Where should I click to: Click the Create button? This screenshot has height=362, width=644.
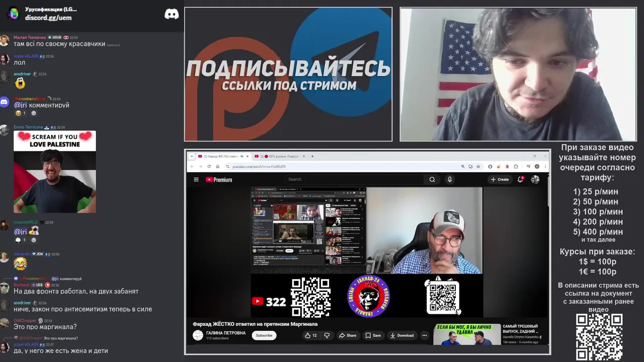(x=500, y=179)
